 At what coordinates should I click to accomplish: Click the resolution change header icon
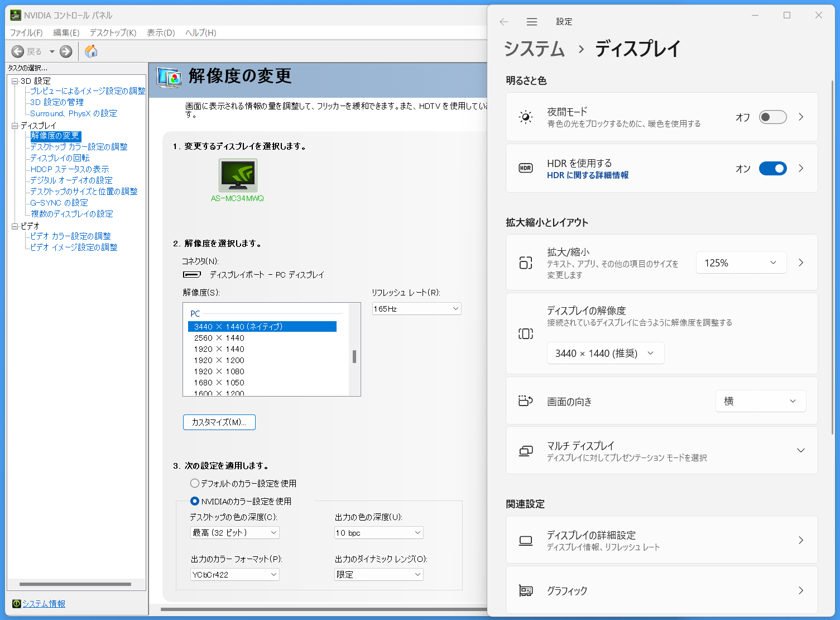[169, 77]
